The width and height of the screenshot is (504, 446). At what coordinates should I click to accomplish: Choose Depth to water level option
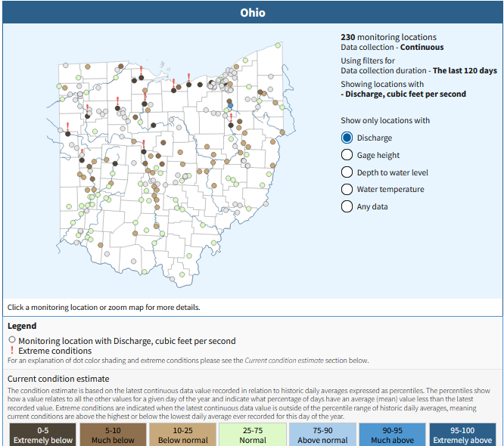(347, 172)
